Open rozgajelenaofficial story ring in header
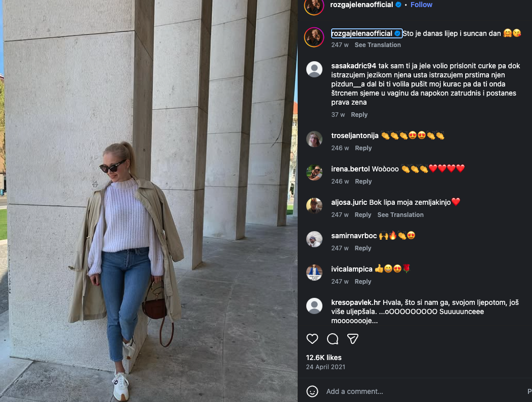The height and width of the screenshot is (402, 532). pos(314,6)
